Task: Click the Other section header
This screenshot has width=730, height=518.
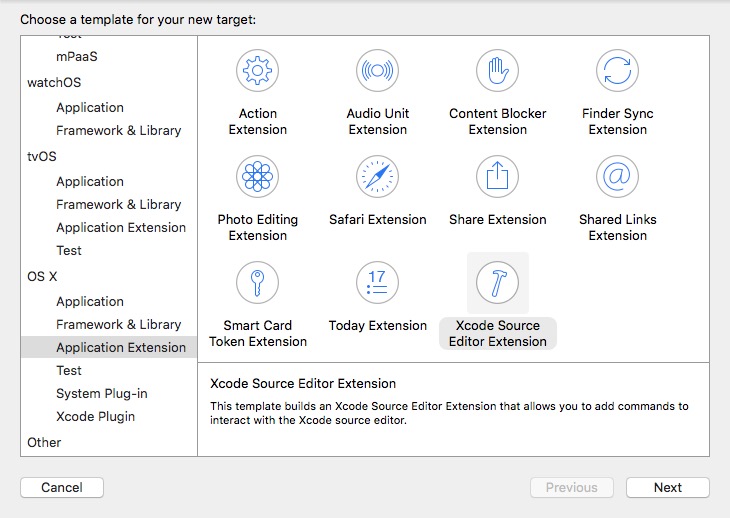Action: click(44, 443)
